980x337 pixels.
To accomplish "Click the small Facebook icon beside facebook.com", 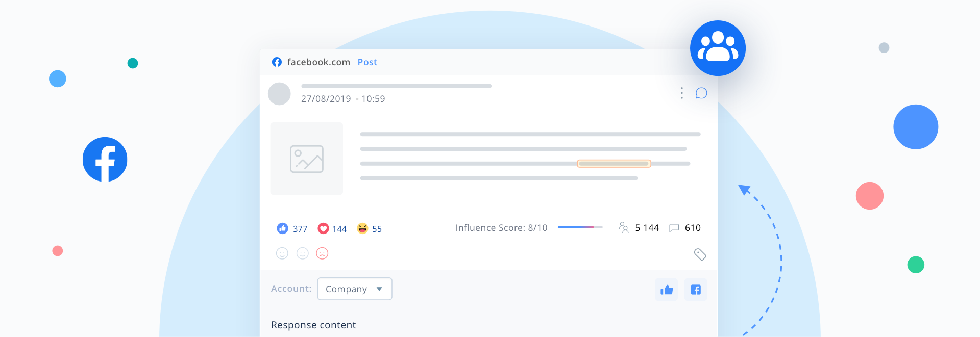I will pos(277,62).
